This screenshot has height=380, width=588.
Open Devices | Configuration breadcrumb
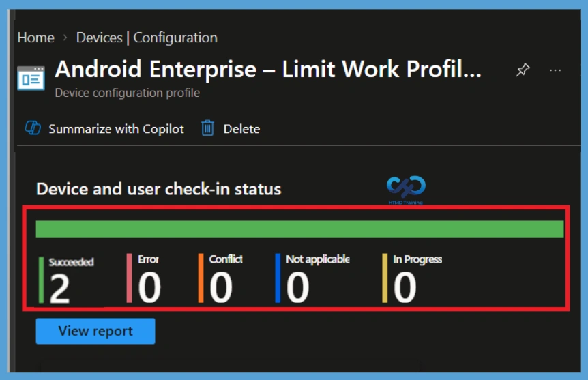click(147, 38)
